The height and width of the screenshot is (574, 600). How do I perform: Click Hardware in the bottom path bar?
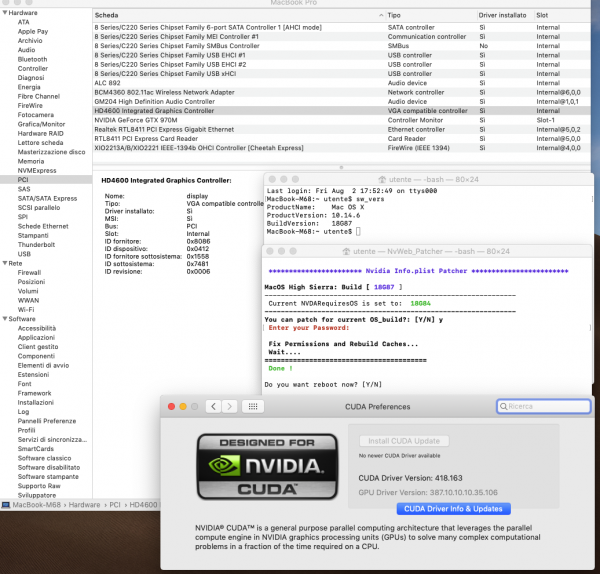(x=84, y=505)
